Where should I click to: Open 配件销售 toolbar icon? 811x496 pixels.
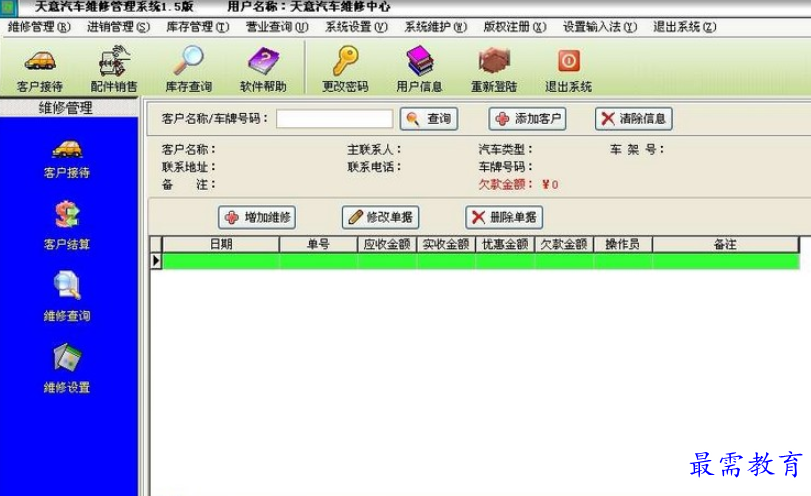pos(114,70)
